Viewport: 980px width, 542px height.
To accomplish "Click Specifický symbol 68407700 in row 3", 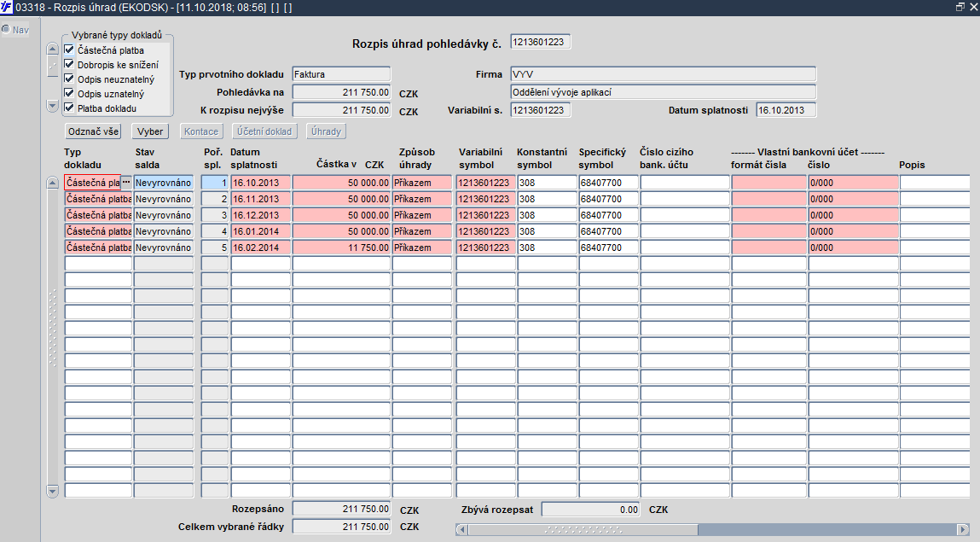I will point(608,215).
